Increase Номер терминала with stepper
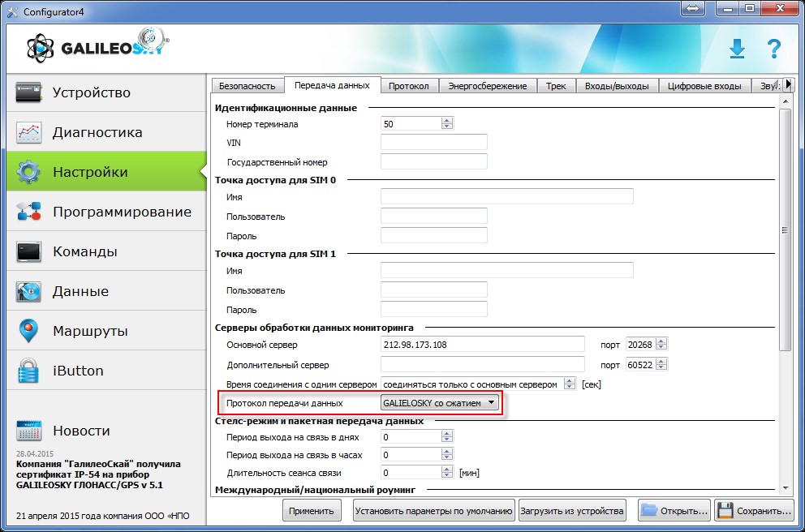Image resolution: width=805 pixels, height=532 pixels. point(446,121)
